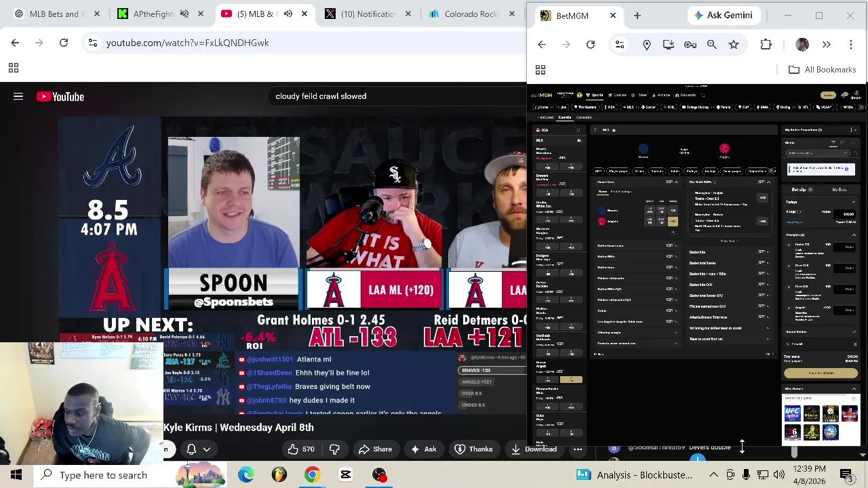Open site settings tune icon in BetMGM window
The width and height of the screenshot is (868, 488).
(x=620, y=45)
